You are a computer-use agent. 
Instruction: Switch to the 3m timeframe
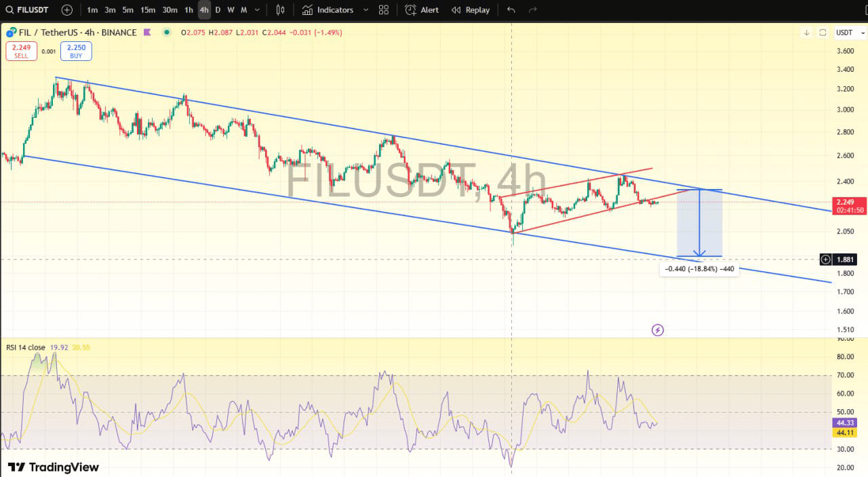(x=110, y=10)
